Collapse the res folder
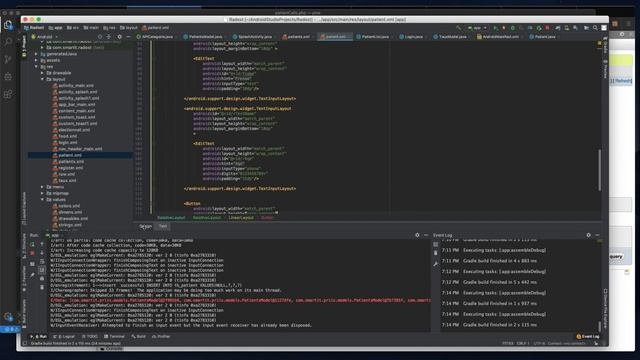Viewport: 640px width, 360px height. point(36,67)
